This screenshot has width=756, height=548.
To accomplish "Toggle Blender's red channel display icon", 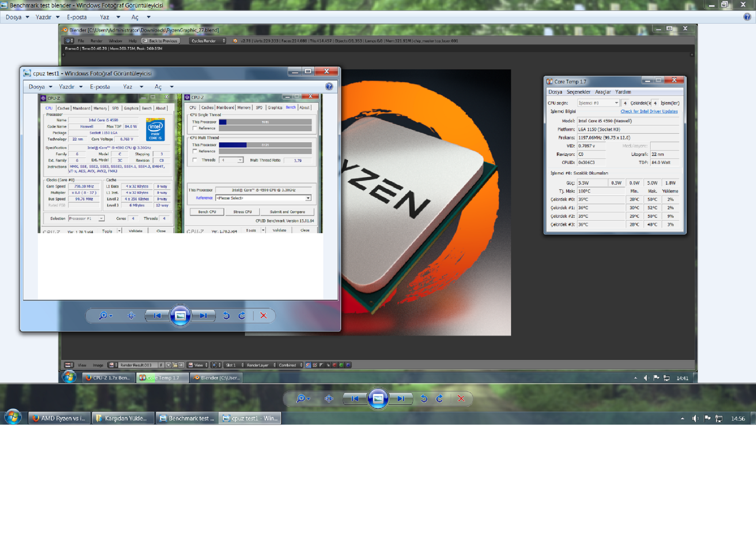I will pyautogui.click(x=334, y=365).
